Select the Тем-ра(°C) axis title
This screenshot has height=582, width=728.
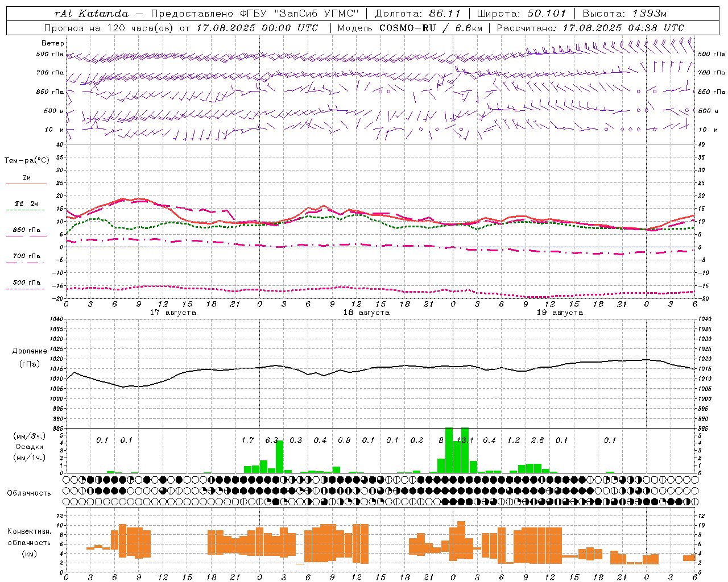27,161
